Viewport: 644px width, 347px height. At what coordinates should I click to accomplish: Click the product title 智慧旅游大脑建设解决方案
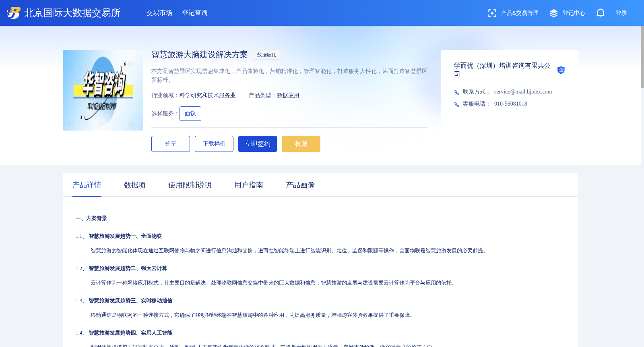200,54
